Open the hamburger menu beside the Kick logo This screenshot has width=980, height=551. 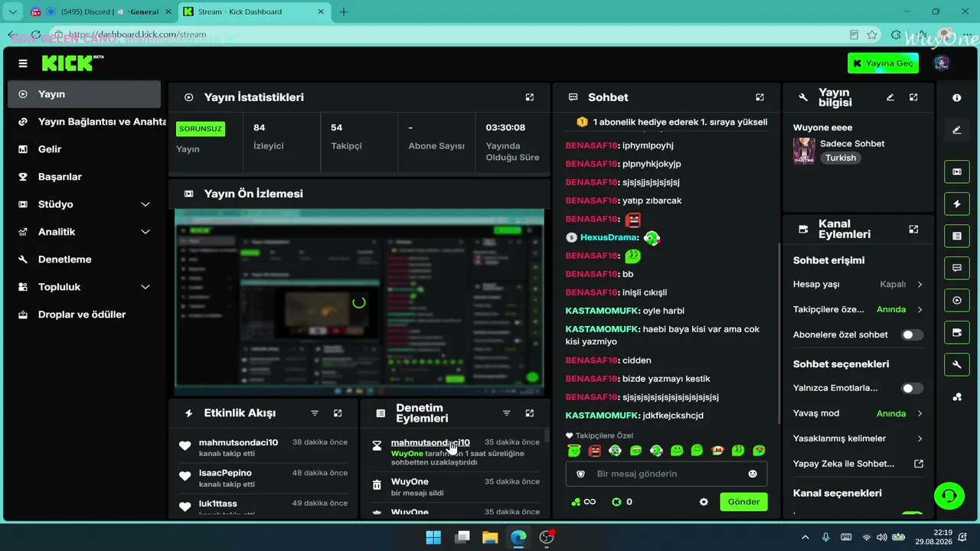(x=23, y=64)
